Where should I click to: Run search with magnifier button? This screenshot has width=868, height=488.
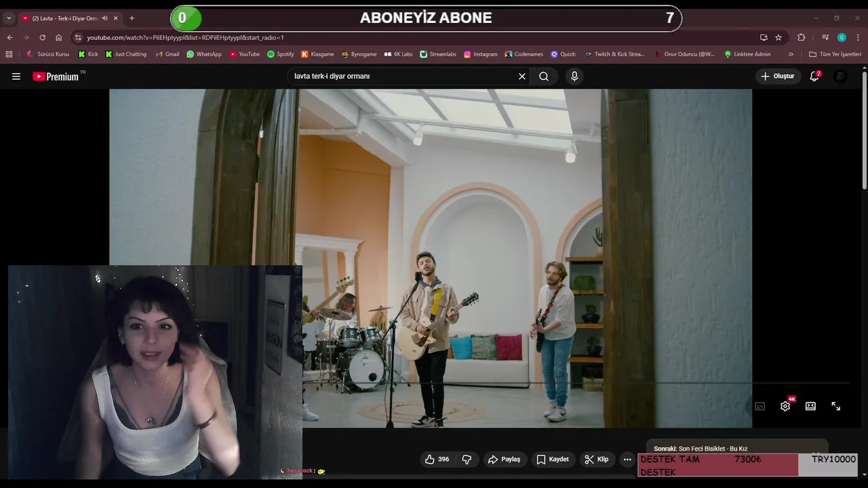tap(544, 77)
